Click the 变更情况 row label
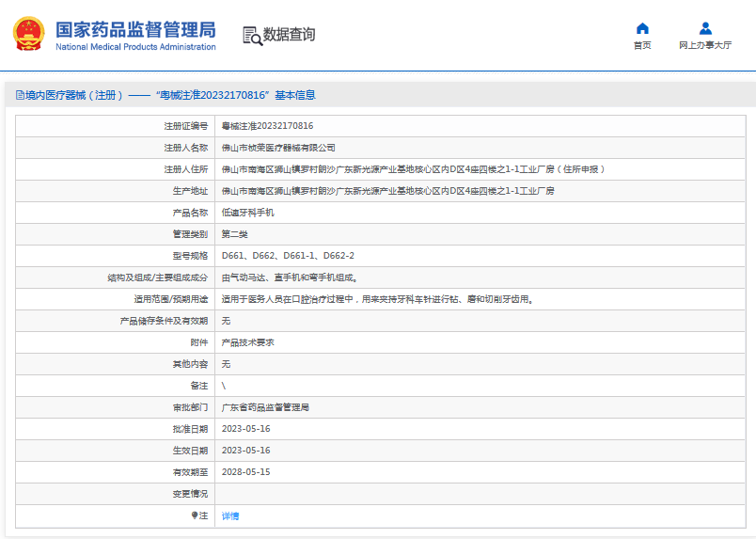The width and height of the screenshot is (756, 539). 190,494
